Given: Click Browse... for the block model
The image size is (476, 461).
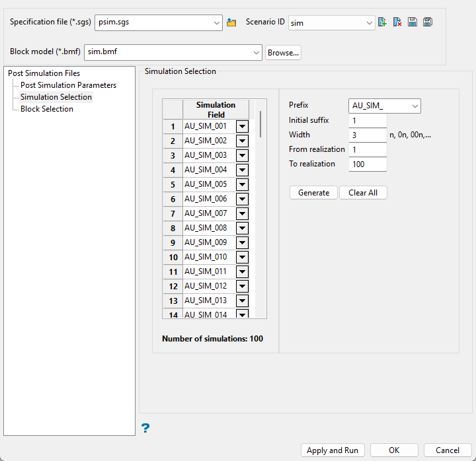Looking at the screenshot, I should (283, 53).
